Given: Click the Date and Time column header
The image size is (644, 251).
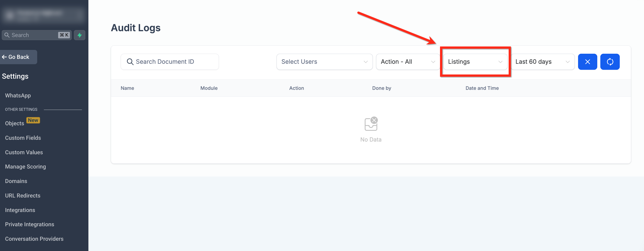Looking at the screenshot, I should coord(482,88).
